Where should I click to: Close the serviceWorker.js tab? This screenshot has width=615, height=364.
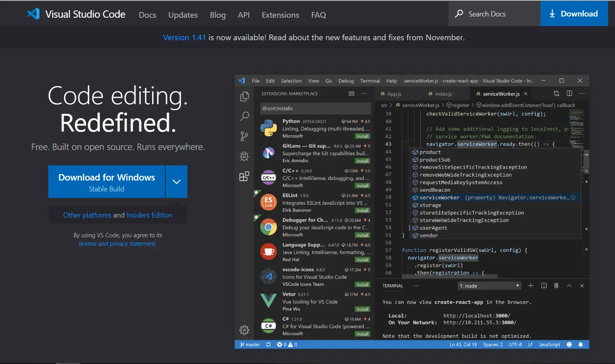coord(525,94)
